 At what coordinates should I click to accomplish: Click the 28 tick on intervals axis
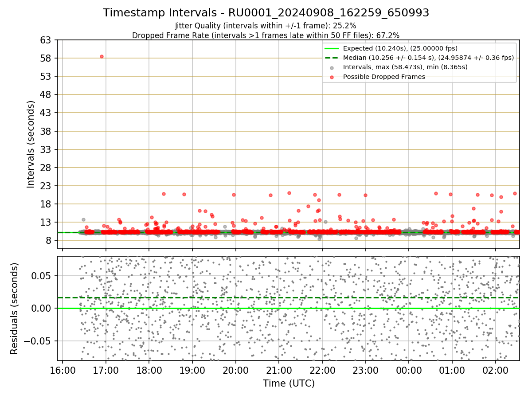47,168
